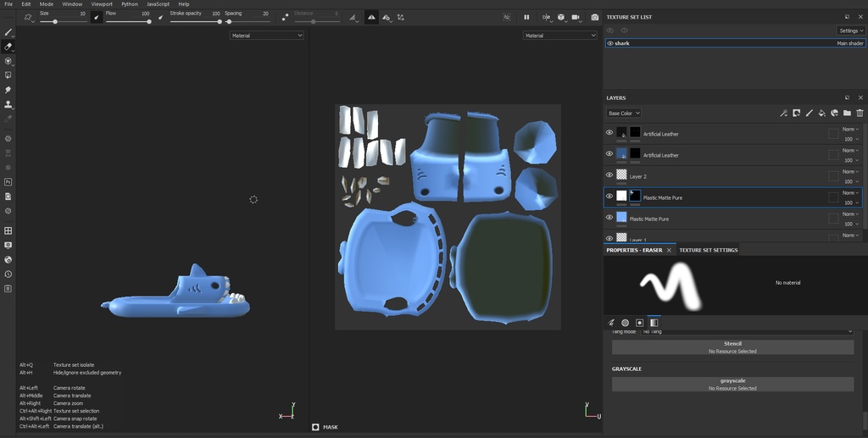Switch to Texture Set Settings tab
This screenshot has width=868, height=438.
(x=708, y=250)
